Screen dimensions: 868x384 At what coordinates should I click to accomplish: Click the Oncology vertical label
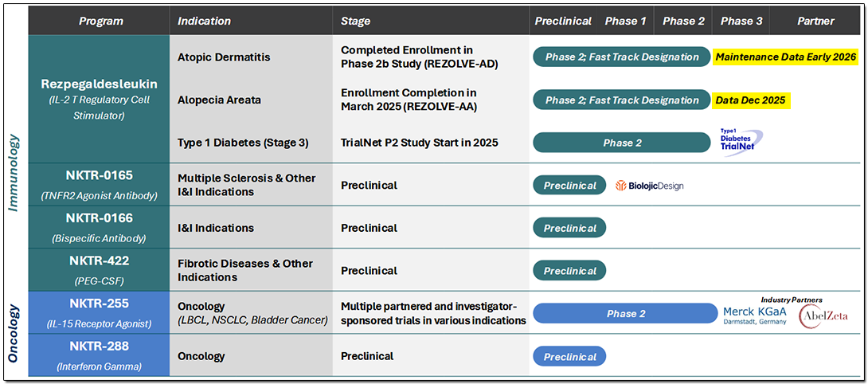14,332
